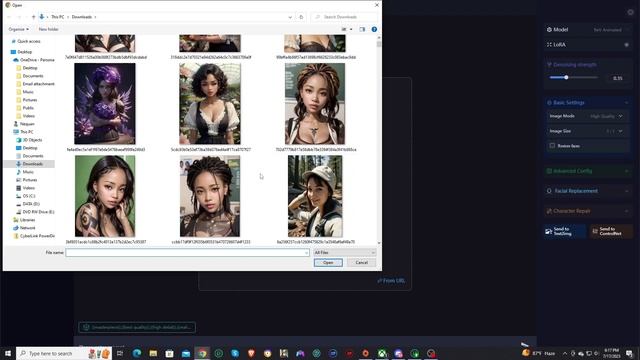The image size is (640, 360).
Task: Click the file list vertical scrollbar
Action: [x=379, y=141]
